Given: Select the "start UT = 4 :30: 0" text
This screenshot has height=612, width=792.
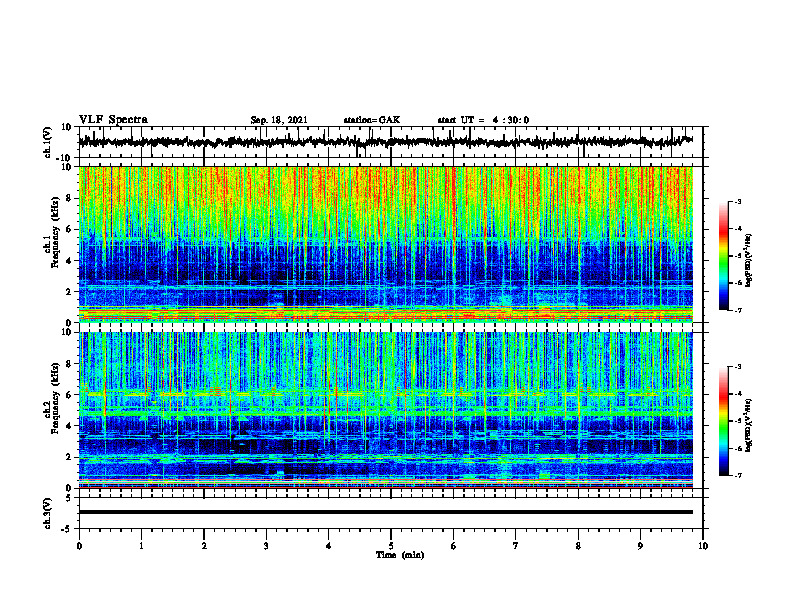Looking at the screenshot, I should click(x=483, y=120).
